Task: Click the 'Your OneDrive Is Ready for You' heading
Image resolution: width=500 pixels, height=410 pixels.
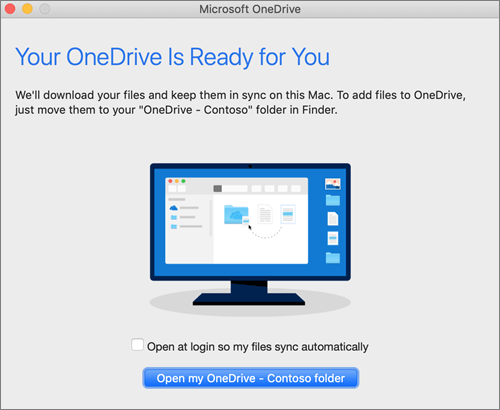Action: point(172,57)
